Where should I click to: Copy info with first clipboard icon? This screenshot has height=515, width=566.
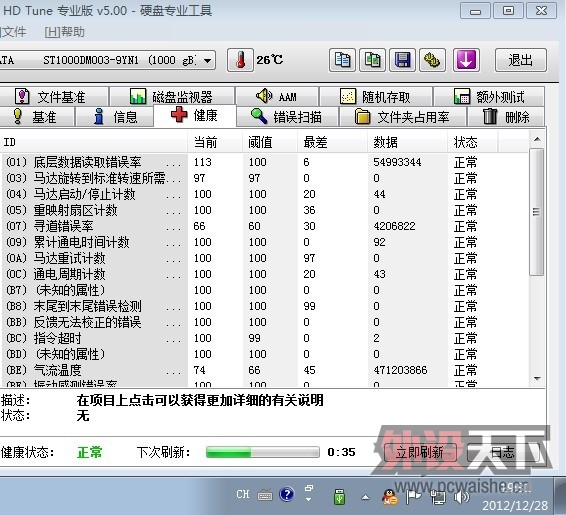pos(342,60)
